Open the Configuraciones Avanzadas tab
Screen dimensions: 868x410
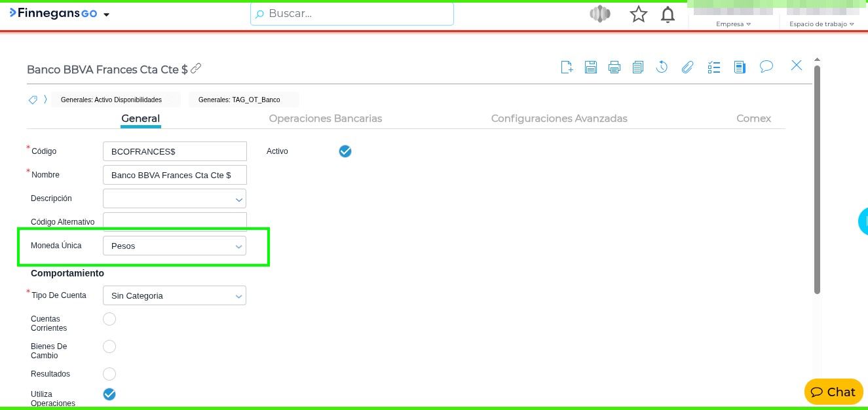click(559, 119)
